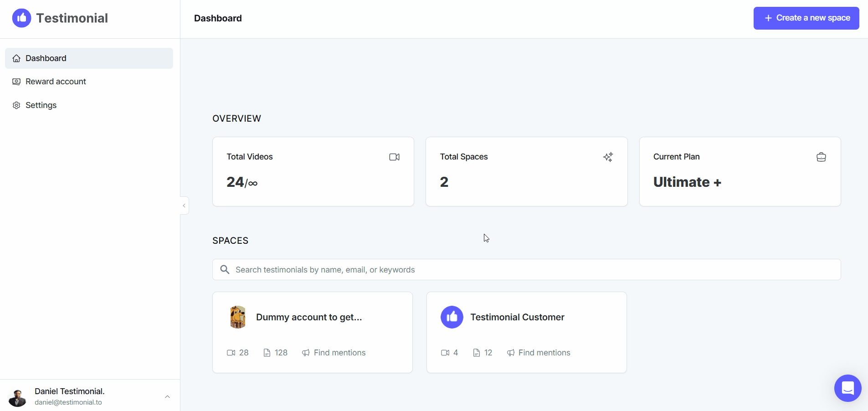Expand the Daniel Testimonial account menu chevron
Screen dimensions: 868x411
tap(167, 397)
